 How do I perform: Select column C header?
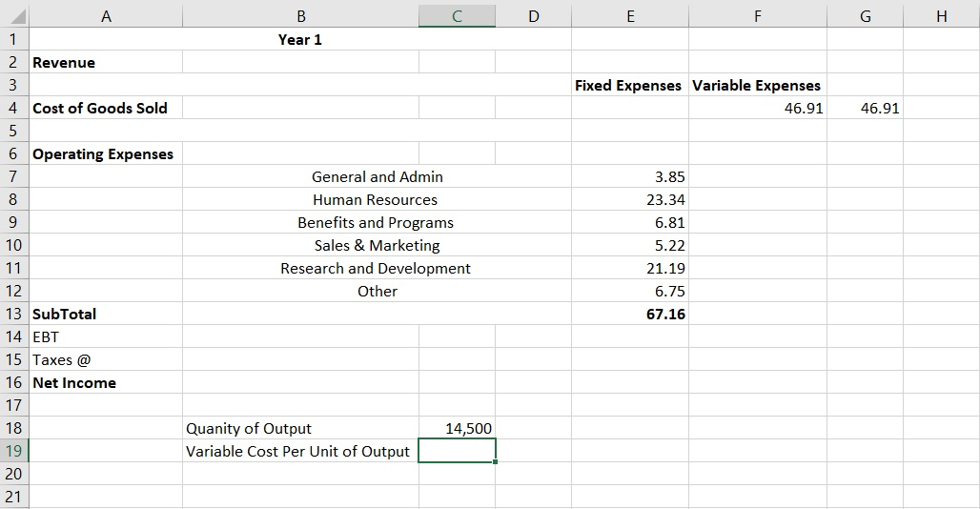tap(457, 16)
